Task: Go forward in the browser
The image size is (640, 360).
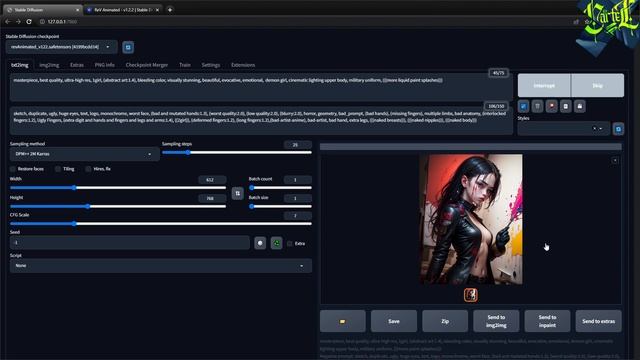Action: [x=18, y=22]
